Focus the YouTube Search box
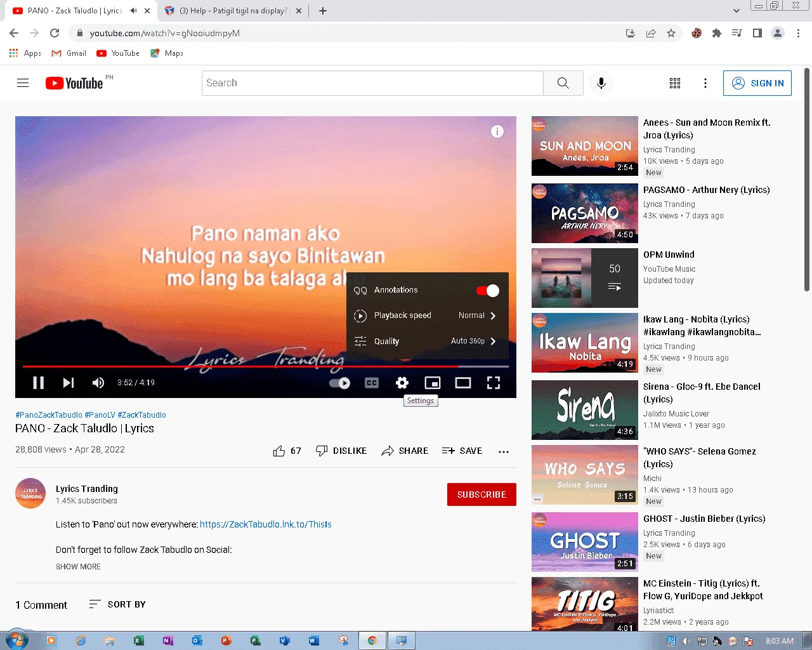 372,83
